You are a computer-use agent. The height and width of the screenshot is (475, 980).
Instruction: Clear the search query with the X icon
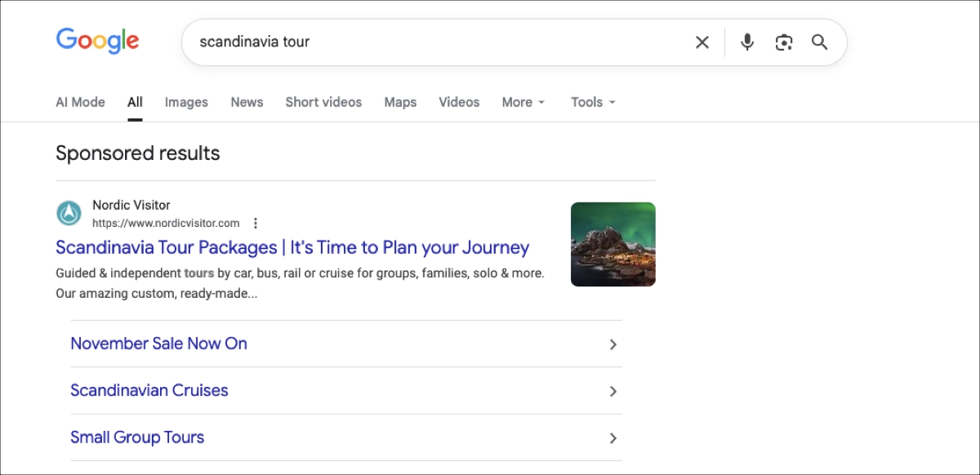[x=702, y=42]
